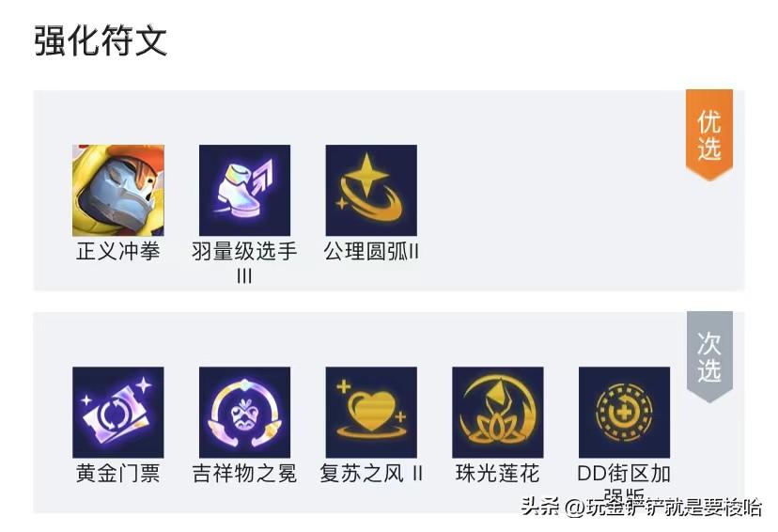This screenshot has width=778, height=532.
Task: Click the 正义冲拳 hero augment icon
Action: point(118,191)
